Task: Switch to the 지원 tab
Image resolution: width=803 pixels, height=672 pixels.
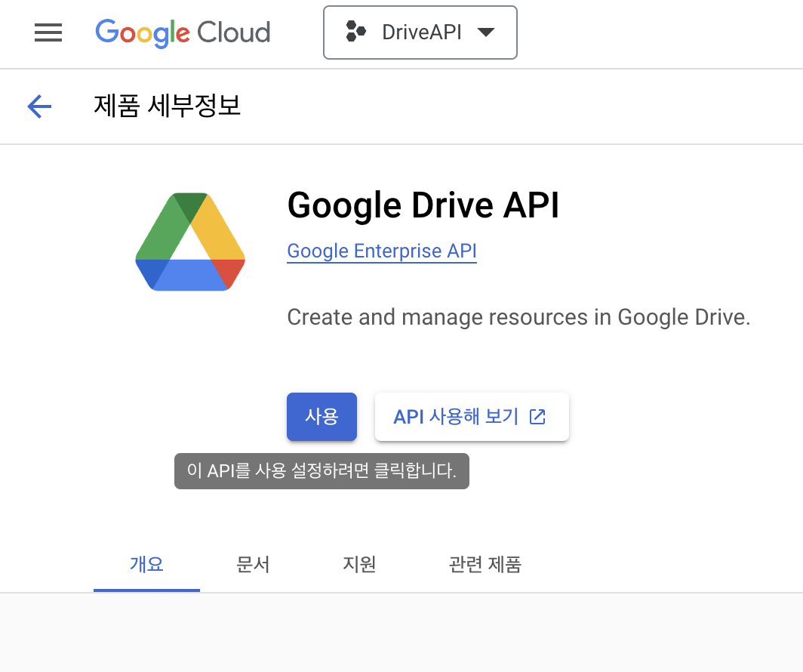Action: coord(359,565)
